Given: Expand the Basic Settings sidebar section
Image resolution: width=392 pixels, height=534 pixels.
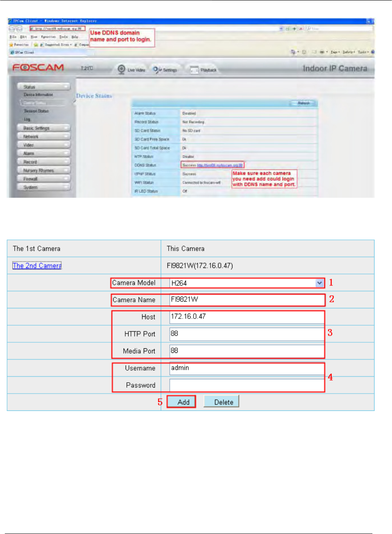Looking at the screenshot, I should (x=44, y=128).
